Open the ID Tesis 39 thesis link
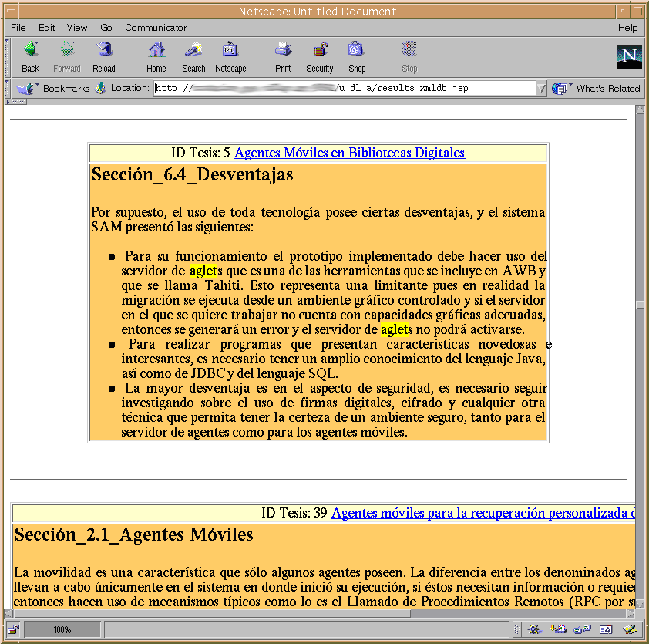649x644 pixels. point(483,514)
